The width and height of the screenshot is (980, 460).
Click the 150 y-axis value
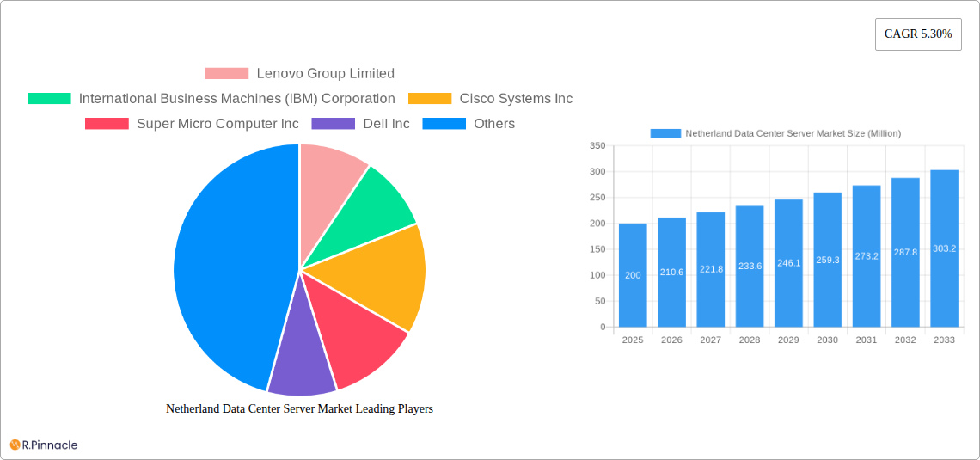597,249
